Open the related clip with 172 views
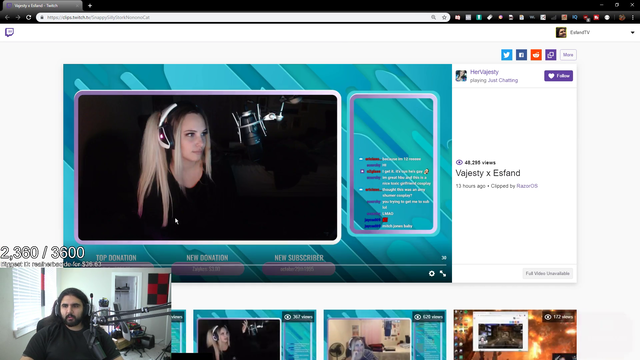640x360 pixels. tap(515, 335)
